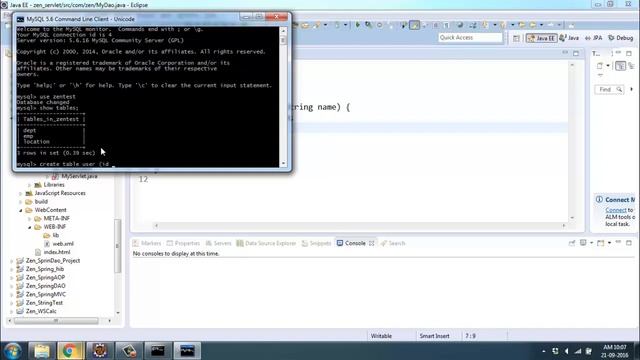The height and width of the screenshot is (360, 640).
Task: Expand the build folder
Action: [x=21, y=202]
